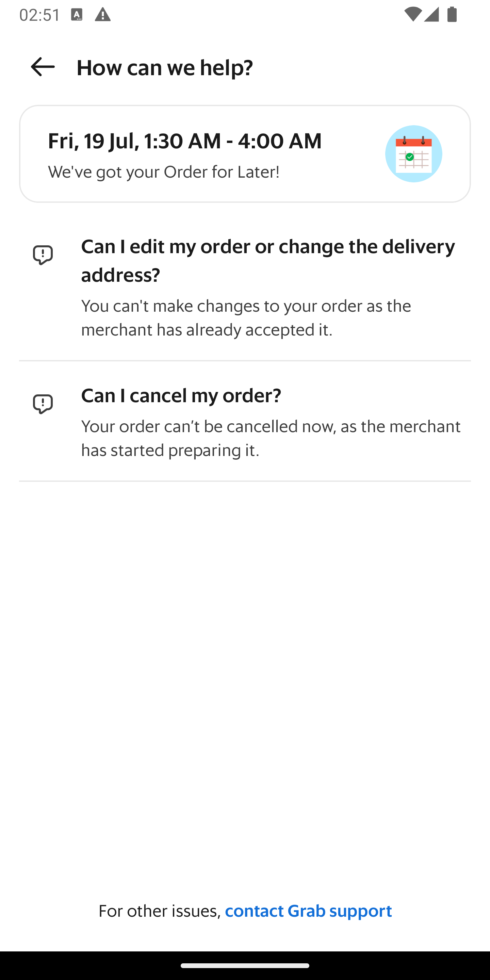Tap the "merchant has started preparing it" explanation
The image size is (490, 980).
pos(271,438)
